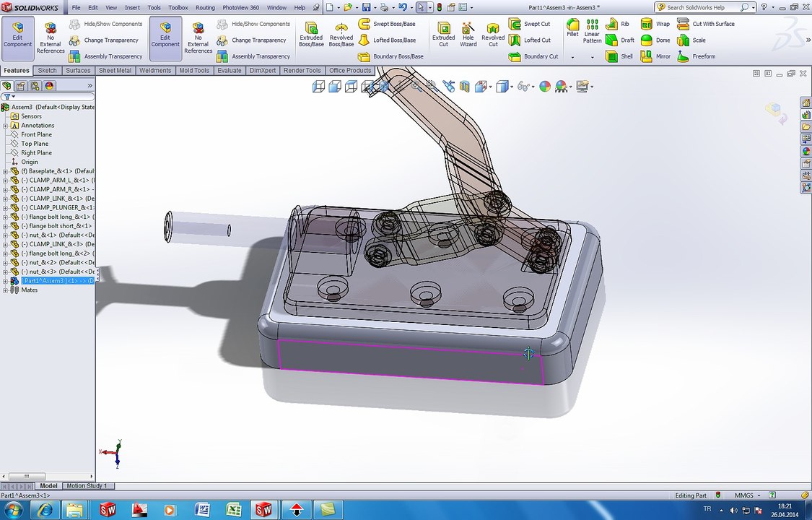Screen dimensions: 812x520
Task: Open the MMGS unit system dropdown
Action: pyautogui.click(x=747, y=495)
